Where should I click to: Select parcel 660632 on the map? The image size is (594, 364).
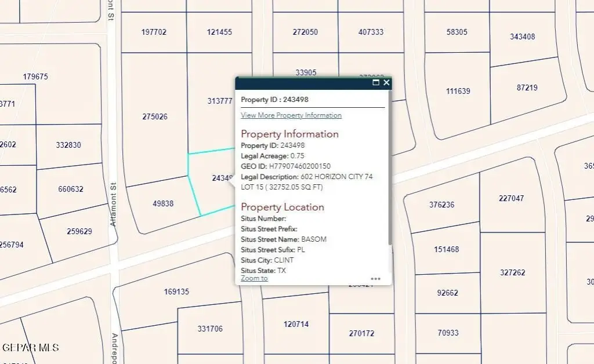point(70,189)
